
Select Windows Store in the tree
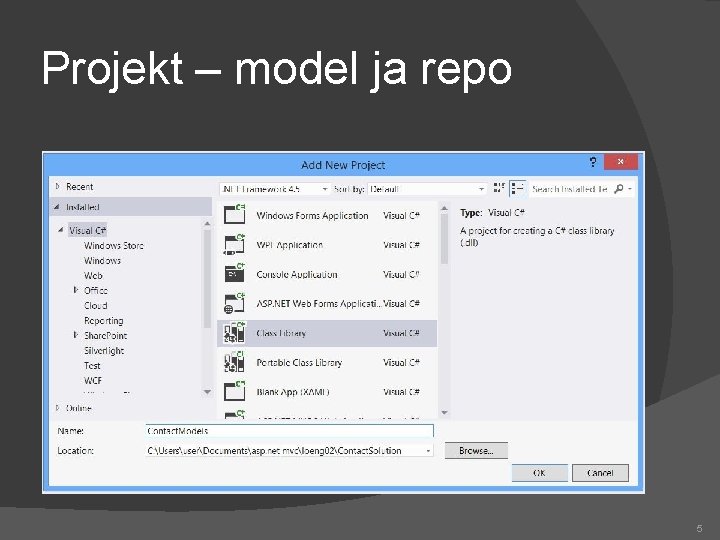point(114,246)
